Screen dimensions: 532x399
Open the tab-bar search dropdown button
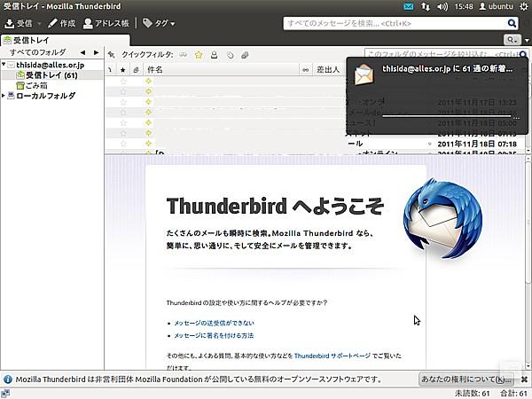(512, 40)
